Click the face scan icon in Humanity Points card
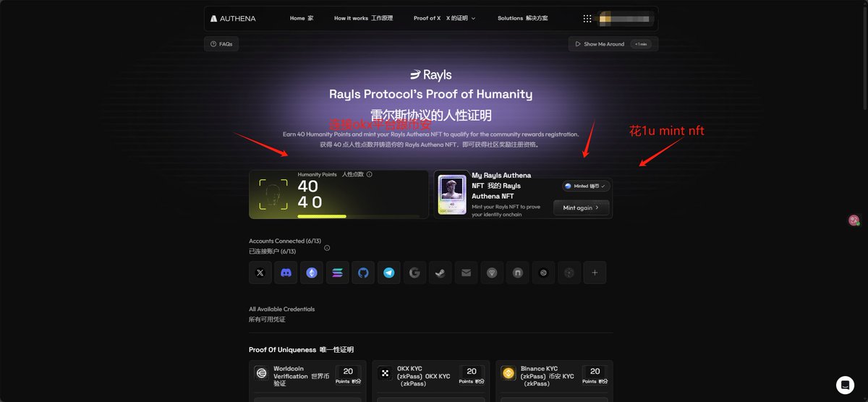 [273, 194]
